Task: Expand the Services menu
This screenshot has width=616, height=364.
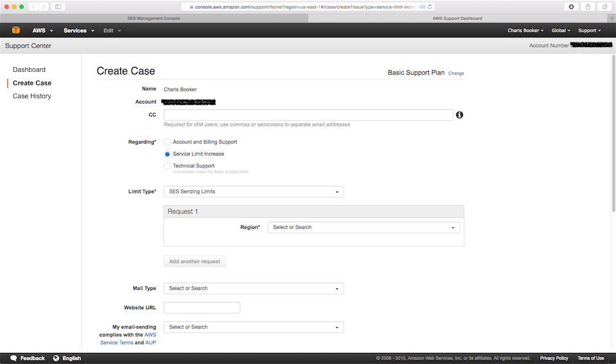Action: [79, 30]
